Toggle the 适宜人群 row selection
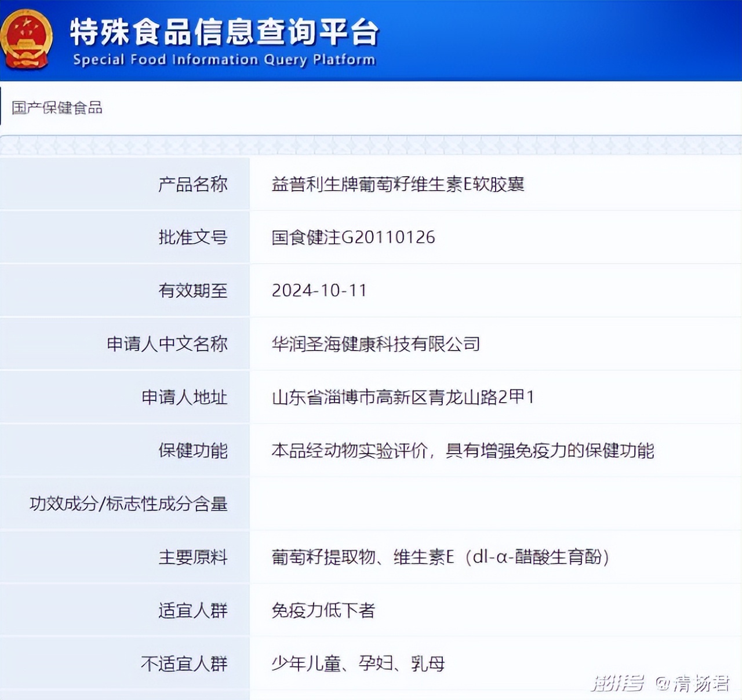The height and width of the screenshot is (700, 742). click(x=193, y=610)
